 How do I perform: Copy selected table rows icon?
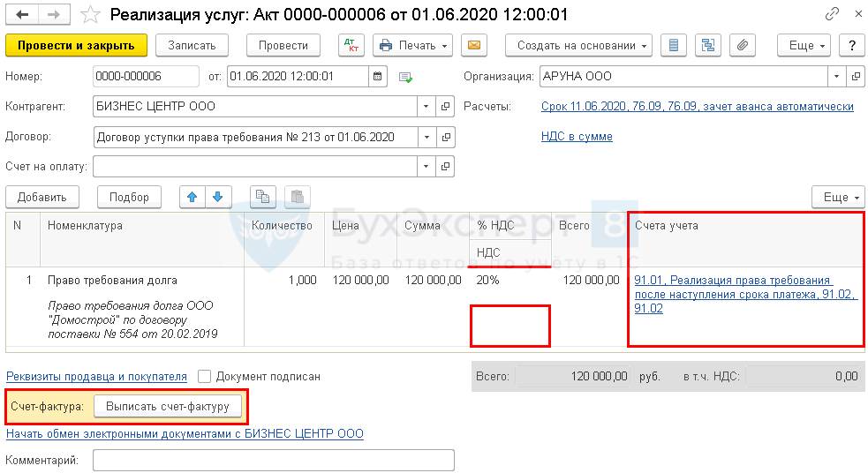tap(263, 197)
